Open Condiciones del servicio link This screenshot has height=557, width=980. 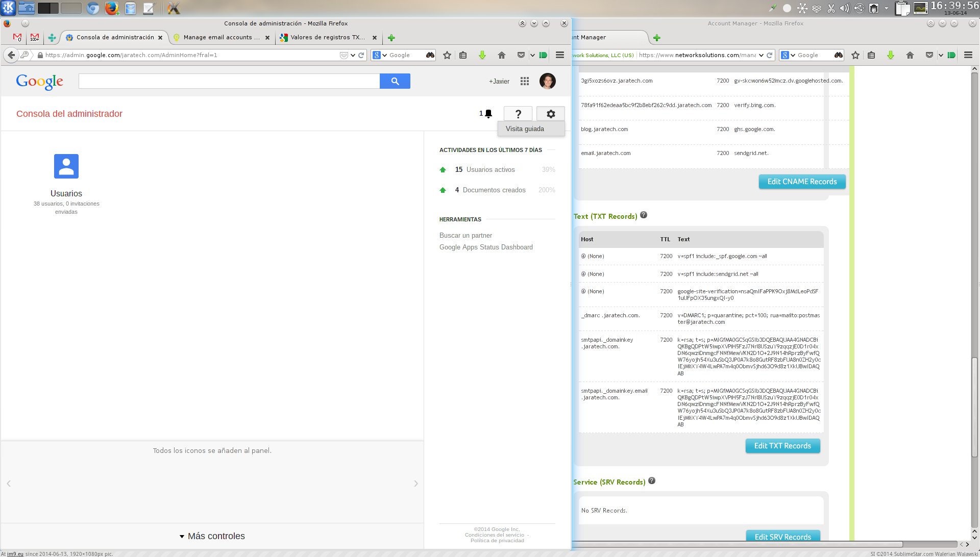(x=494, y=535)
